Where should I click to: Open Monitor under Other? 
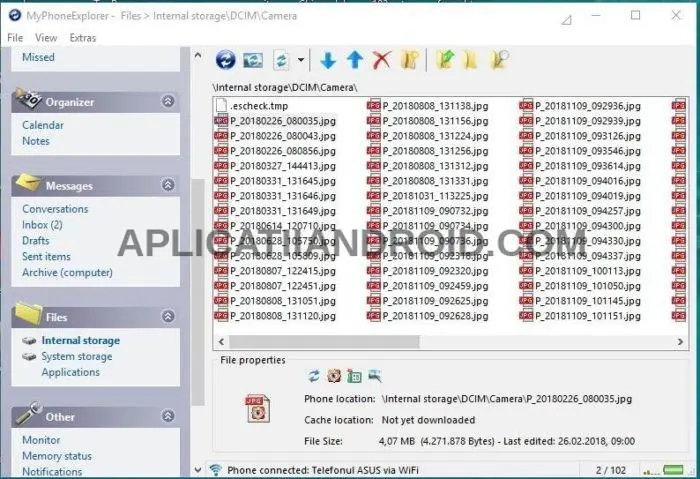pyautogui.click(x=41, y=440)
